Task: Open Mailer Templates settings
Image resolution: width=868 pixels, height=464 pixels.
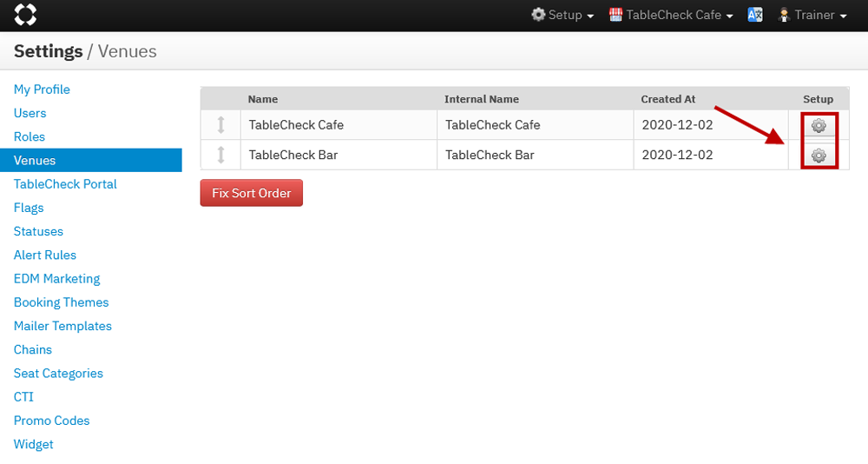Action: click(x=62, y=326)
